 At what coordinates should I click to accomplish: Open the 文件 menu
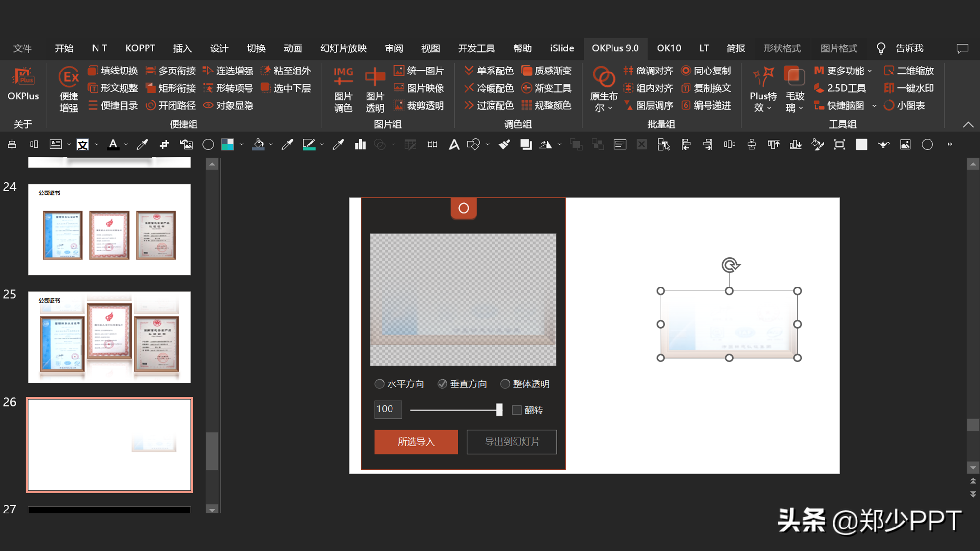[x=22, y=48]
